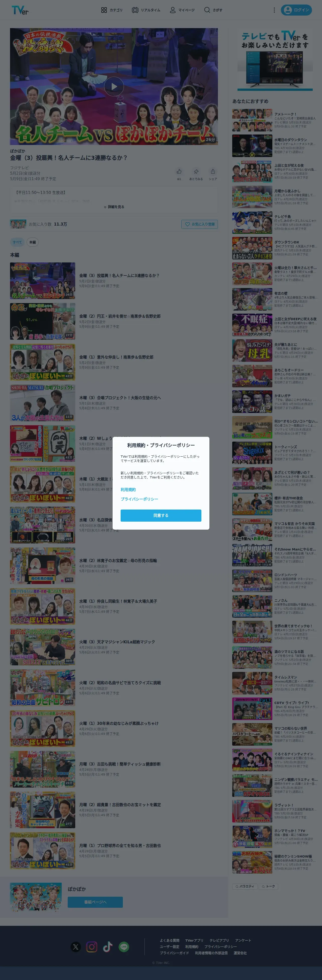Open the LINE footer icon
322x980 pixels.
124,947
